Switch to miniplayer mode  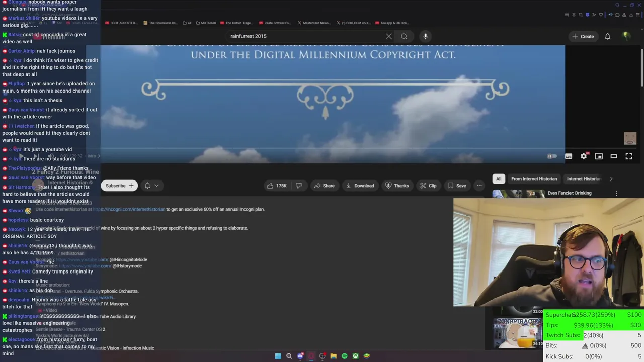(x=599, y=156)
